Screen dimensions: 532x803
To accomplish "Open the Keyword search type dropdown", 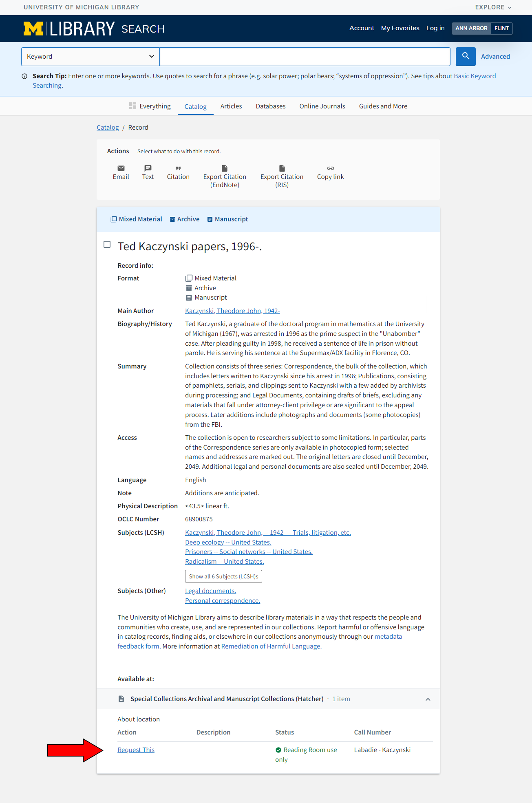I will point(91,57).
